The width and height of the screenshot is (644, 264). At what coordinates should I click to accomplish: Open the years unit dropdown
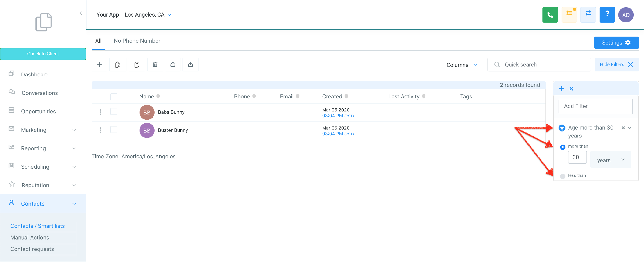tap(610, 160)
